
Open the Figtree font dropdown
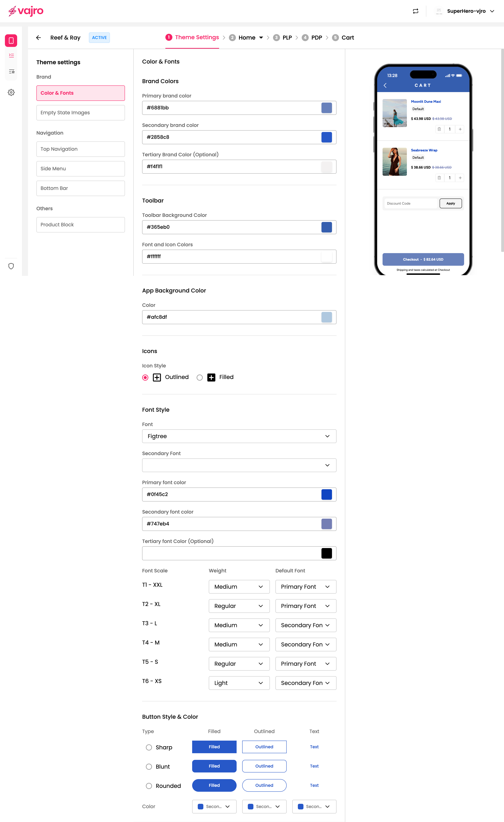tap(239, 436)
